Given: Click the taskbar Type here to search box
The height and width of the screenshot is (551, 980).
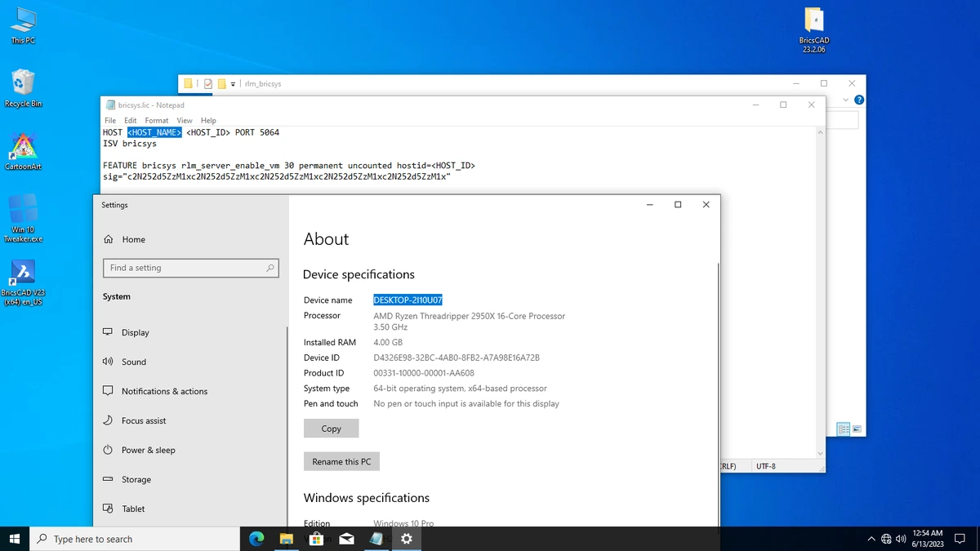Looking at the screenshot, I should [136, 539].
